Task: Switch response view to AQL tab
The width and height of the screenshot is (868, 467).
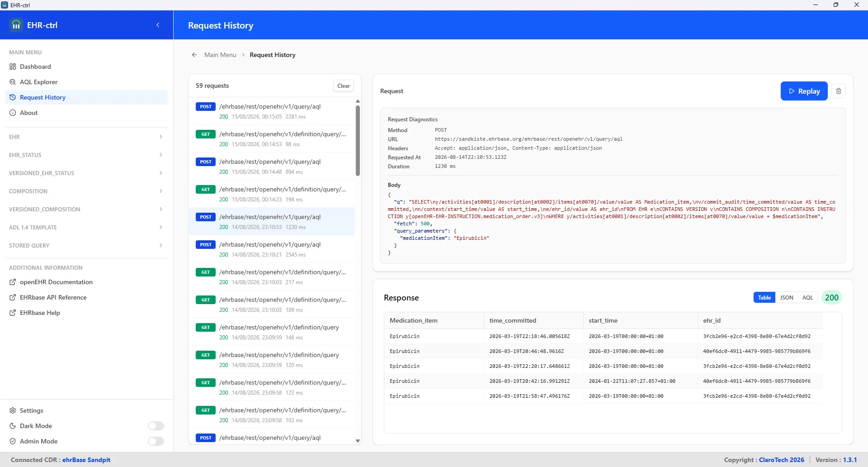Action: (807, 297)
